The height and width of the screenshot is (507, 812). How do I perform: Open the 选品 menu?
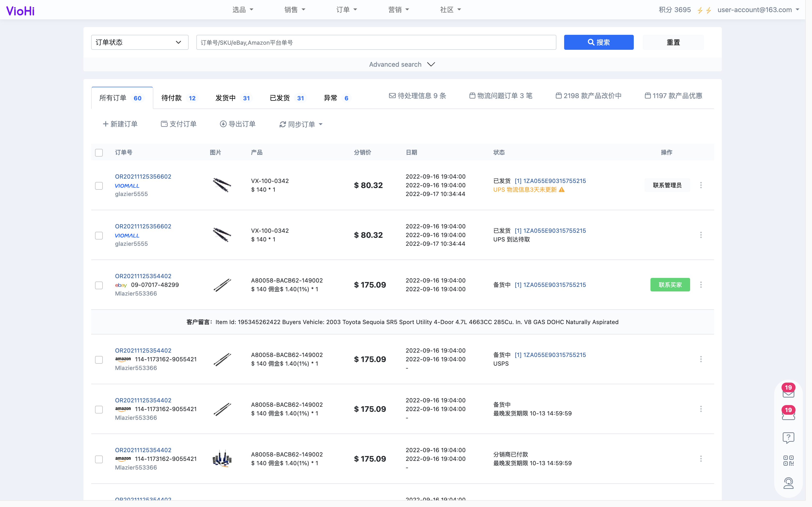point(243,10)
